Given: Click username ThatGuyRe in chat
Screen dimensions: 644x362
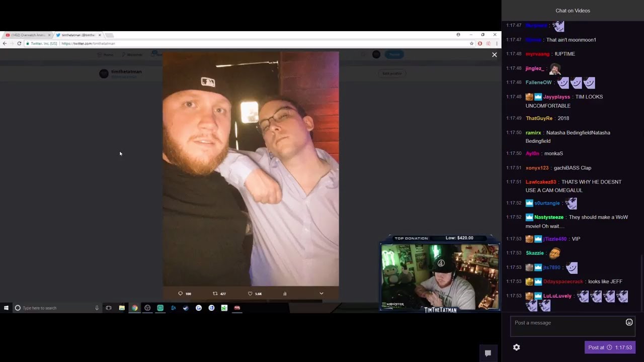Looking at the screenshot, I should tap(539, 118).
